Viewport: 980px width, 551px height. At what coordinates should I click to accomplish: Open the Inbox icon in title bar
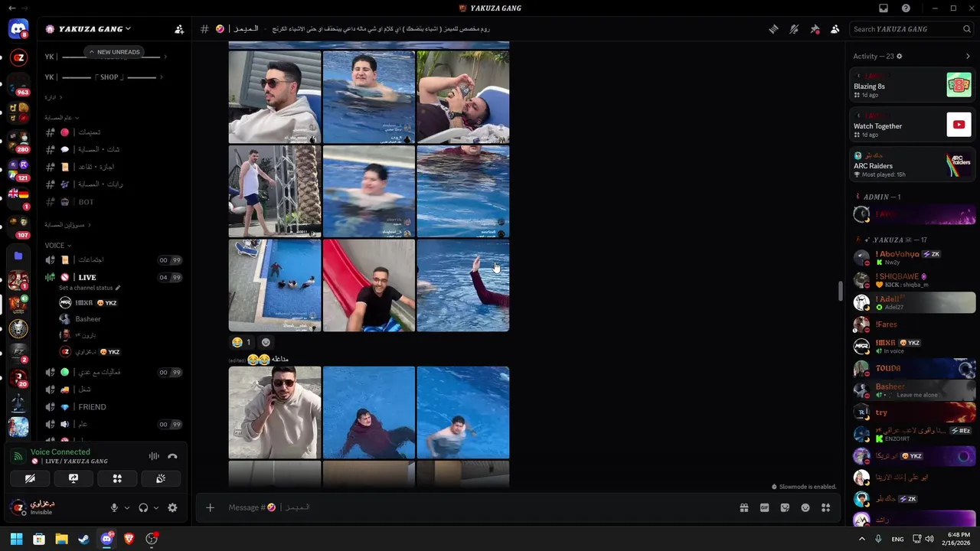pos(884,8)
